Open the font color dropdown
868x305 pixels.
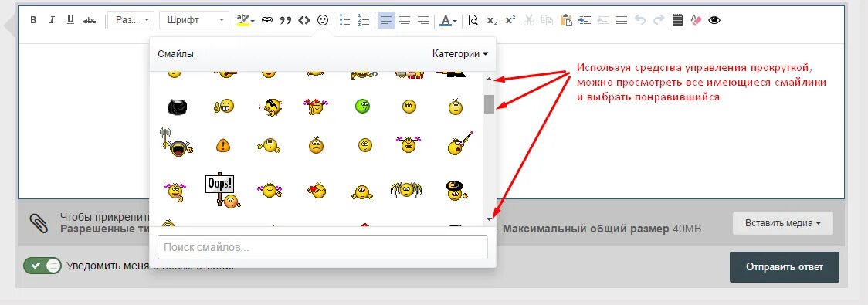(449, 21)
